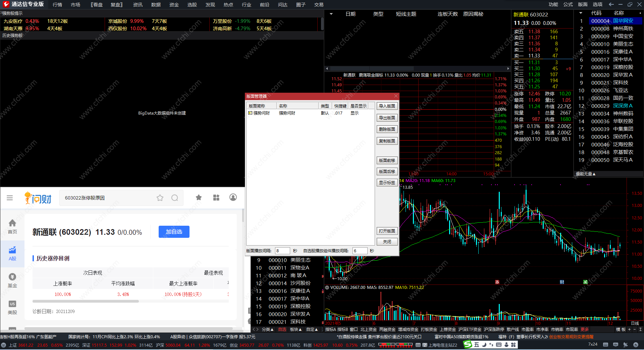Open the 日线 period selector
This screenshot has height=350, width=644.
[x=635, y=323]
